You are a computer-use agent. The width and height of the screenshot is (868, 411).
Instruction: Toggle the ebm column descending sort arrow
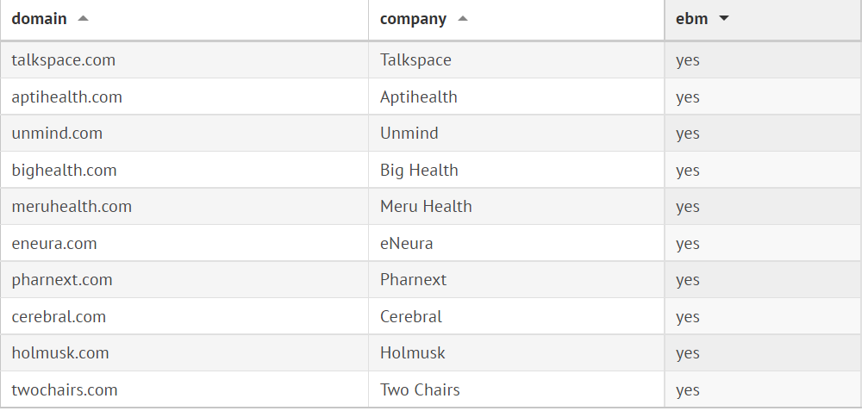tap(724, 19)
